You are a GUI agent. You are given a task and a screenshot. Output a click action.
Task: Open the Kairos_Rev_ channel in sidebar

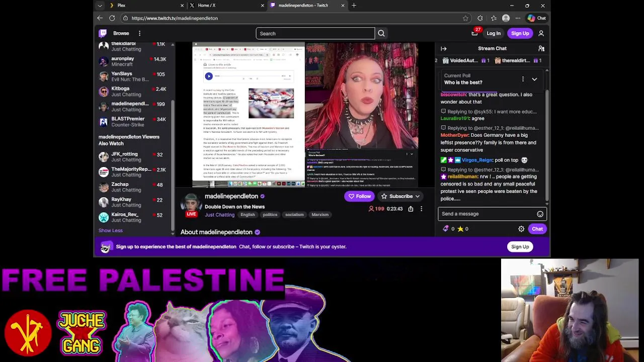(133, 217)
